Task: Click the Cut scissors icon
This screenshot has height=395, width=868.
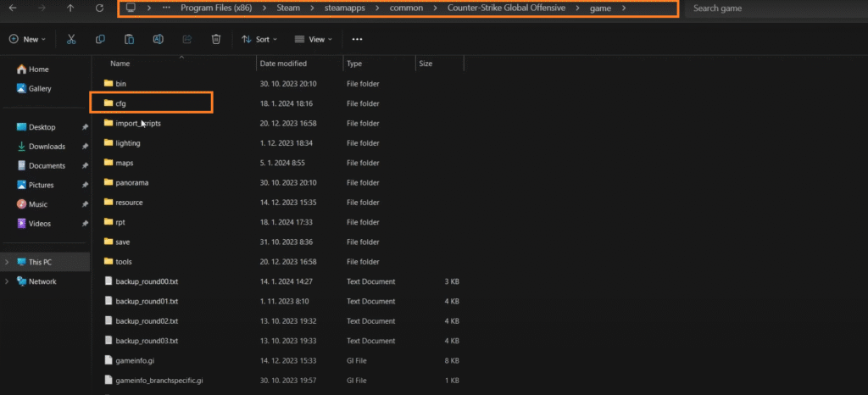Action: [x=71, y=39]
